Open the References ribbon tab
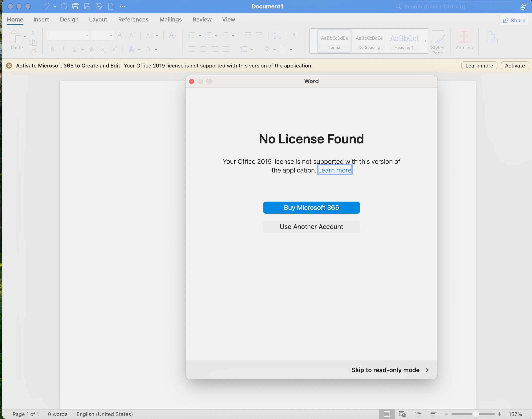The width and height of the screenshot is (532, 419). click(x=133, y=20)
